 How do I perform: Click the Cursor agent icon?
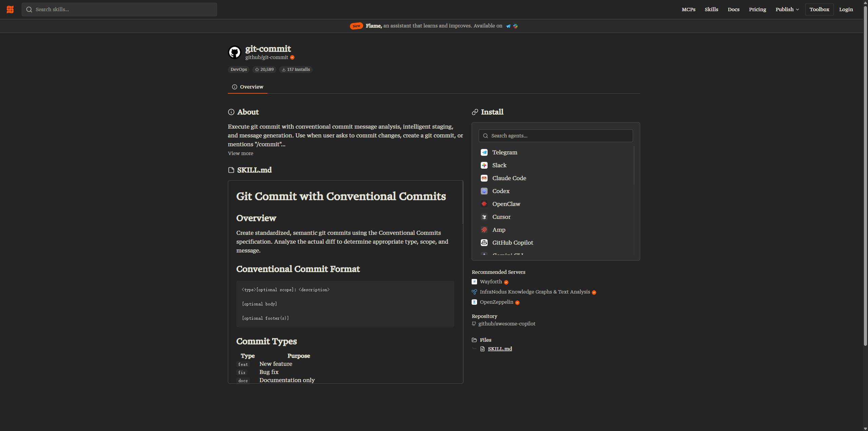point(484,217)
